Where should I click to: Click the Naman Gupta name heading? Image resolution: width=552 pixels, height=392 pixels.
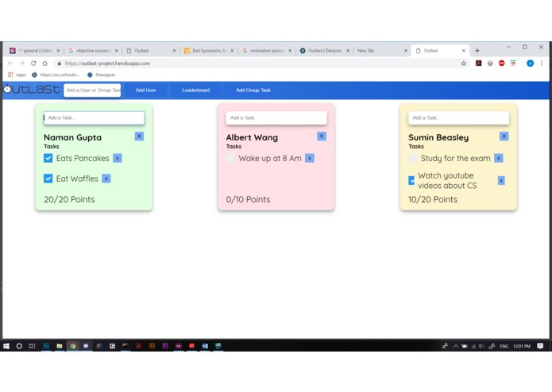pyautogui.click(x=72, y=137)
